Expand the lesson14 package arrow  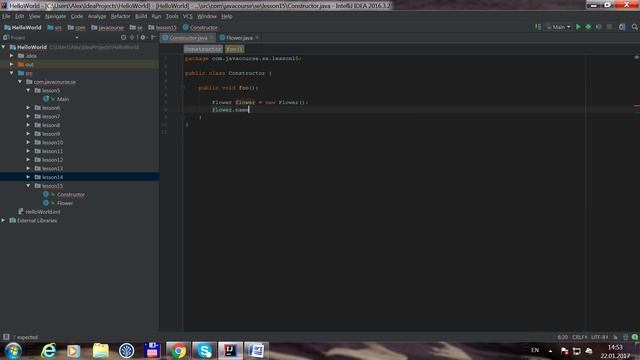tap(28, 177)
